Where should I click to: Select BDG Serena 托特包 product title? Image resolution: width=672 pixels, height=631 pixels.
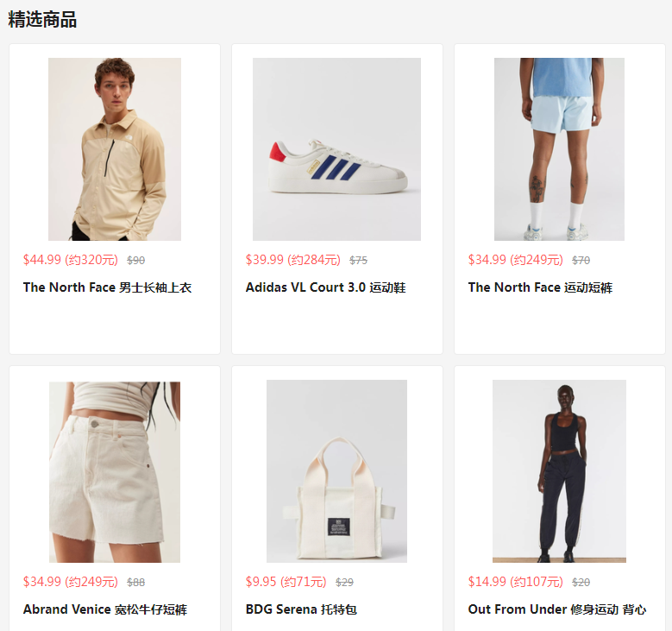[301, 609]
